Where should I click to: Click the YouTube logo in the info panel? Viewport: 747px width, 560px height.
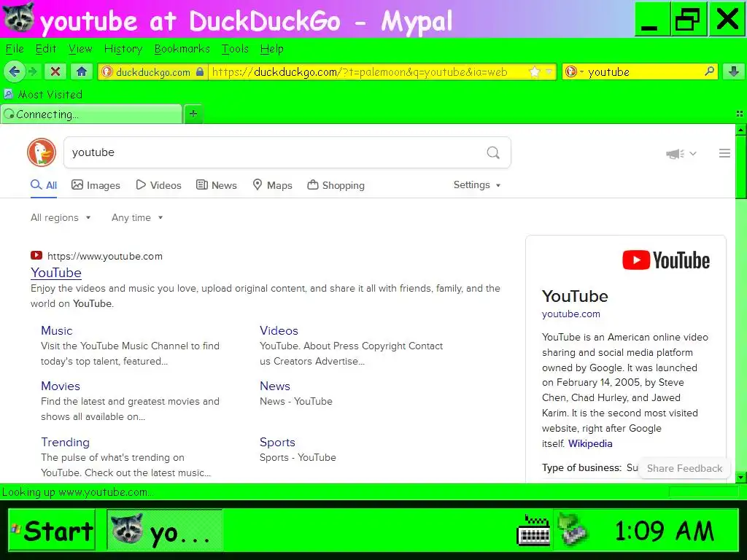(x=666, y=260)
